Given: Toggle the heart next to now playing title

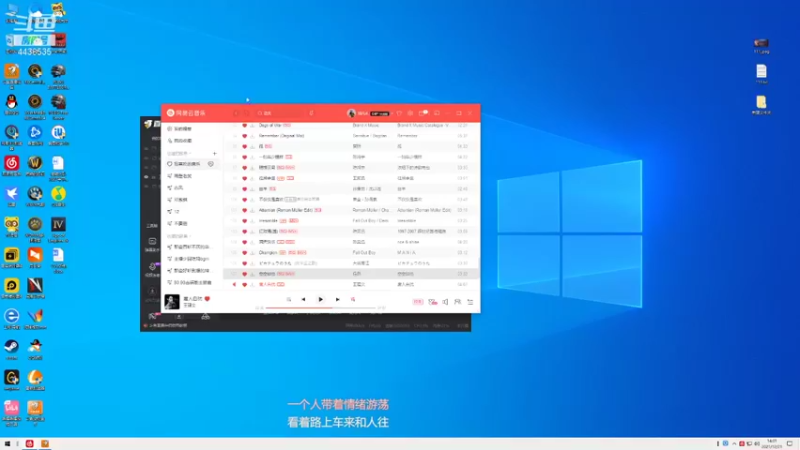Looking at the screenshot, I should 207,298.
